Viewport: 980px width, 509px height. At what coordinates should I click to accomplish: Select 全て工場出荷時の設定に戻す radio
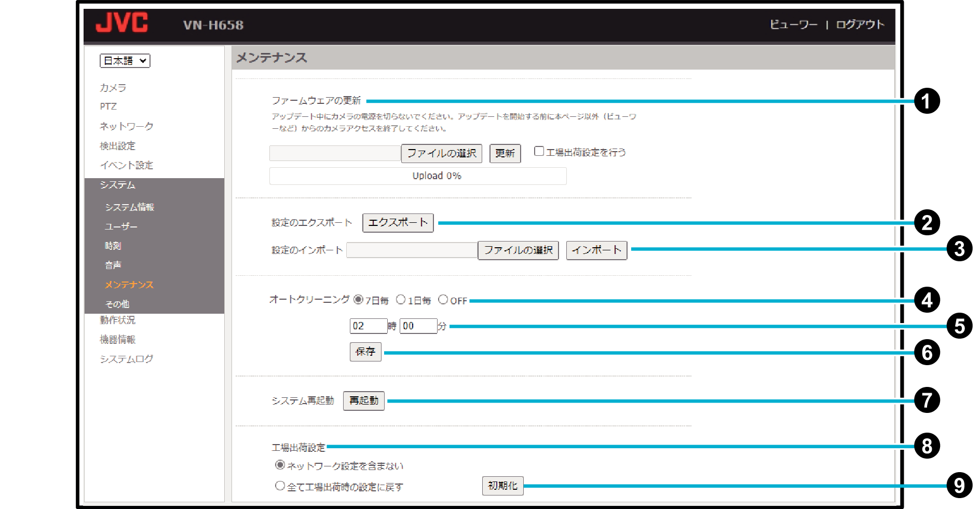(280, 486)
